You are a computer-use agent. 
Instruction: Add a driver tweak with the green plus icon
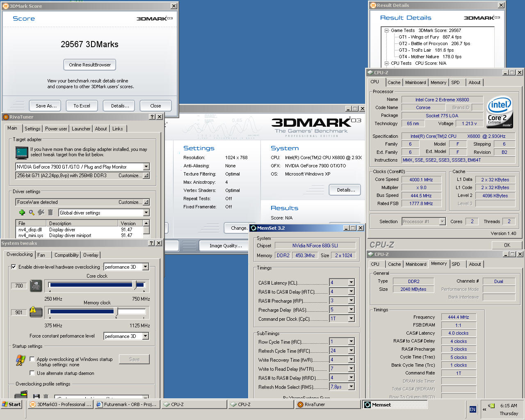[x=22, y=212]
